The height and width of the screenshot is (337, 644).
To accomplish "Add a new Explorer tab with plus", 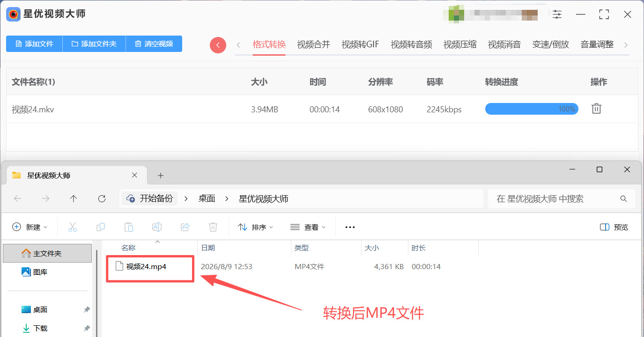I will (x=161, y=176).
